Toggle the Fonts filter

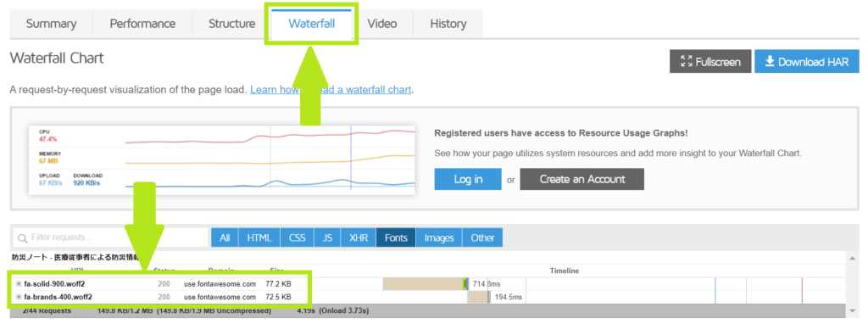396,237
